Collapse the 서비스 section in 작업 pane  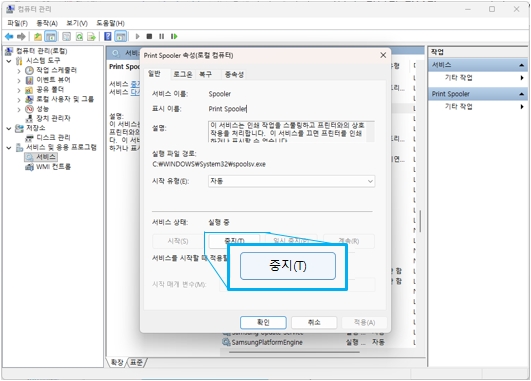pyautogui.click(x=522, y=65)
